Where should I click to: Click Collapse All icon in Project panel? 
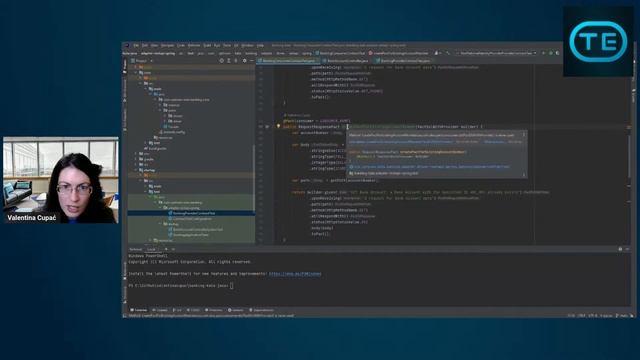coord(236,61)
